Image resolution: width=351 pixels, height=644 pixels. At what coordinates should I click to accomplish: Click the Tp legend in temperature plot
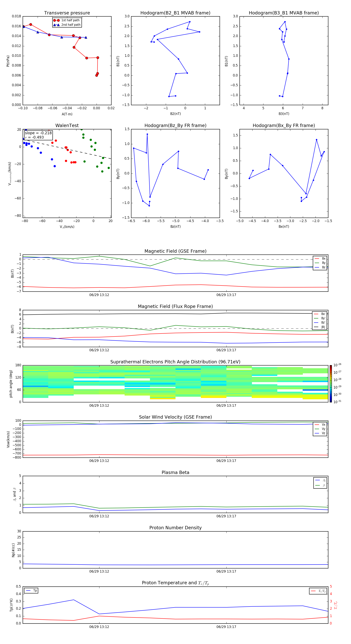tap(31, 591)
